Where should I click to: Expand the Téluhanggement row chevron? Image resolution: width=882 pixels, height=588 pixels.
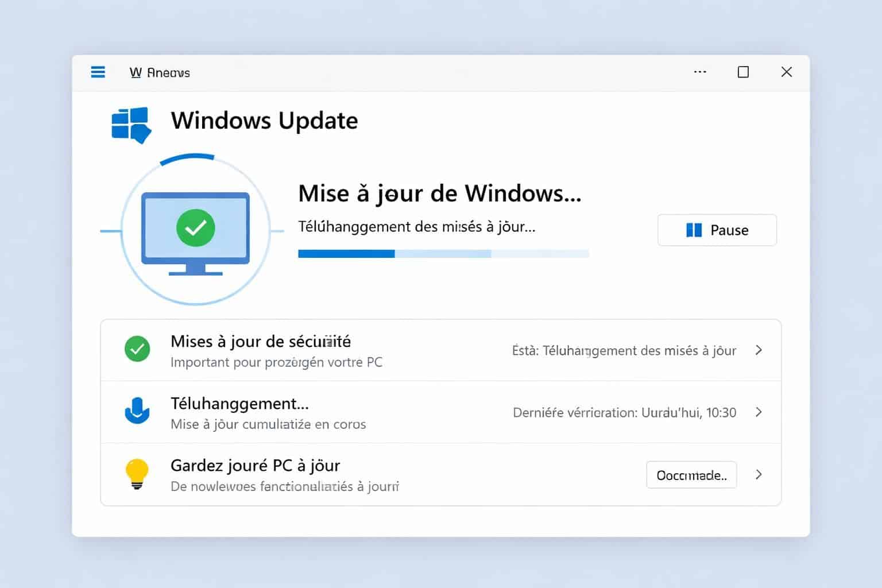(759, 412)
